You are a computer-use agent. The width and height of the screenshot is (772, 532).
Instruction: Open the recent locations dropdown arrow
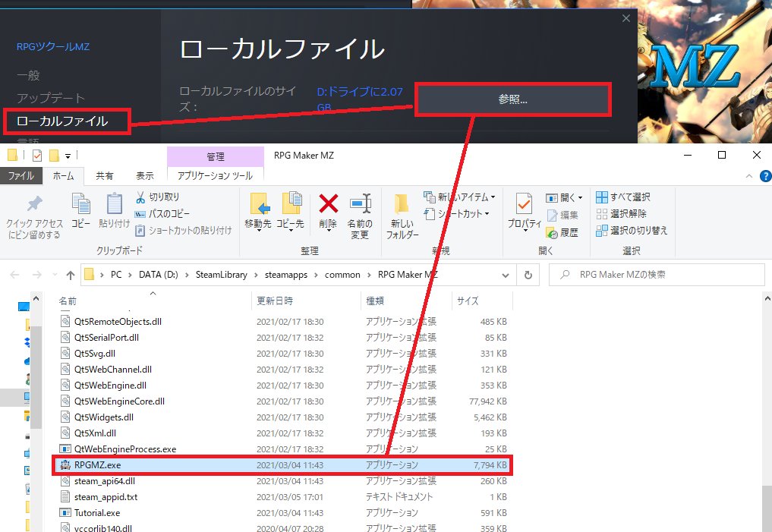[x=55, y=275]
